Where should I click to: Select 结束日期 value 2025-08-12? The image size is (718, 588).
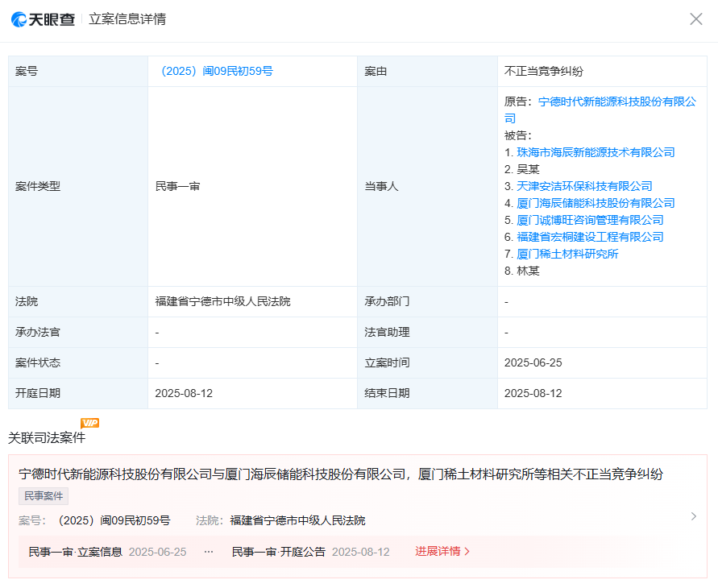click(x=533, y=394)
